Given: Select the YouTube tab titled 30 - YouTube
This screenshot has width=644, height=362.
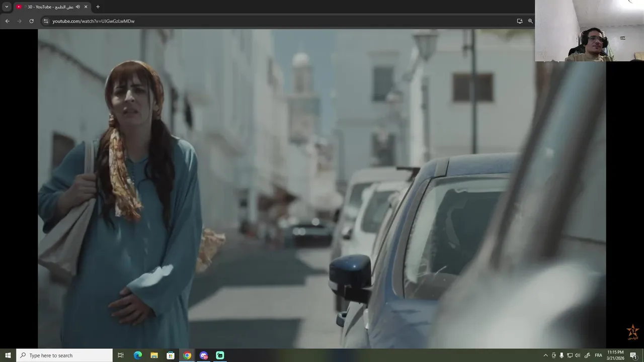Looking at the screenshot, I should (x=51, y=7).
